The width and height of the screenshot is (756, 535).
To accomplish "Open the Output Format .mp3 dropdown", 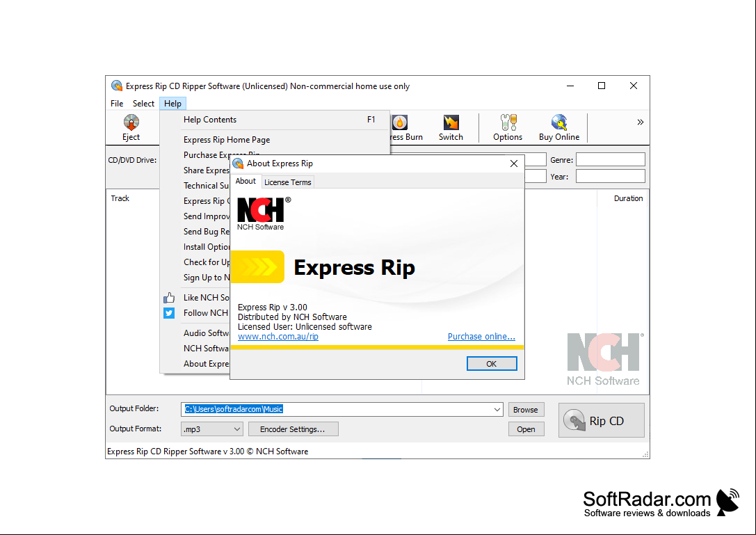I will point(211,429).
